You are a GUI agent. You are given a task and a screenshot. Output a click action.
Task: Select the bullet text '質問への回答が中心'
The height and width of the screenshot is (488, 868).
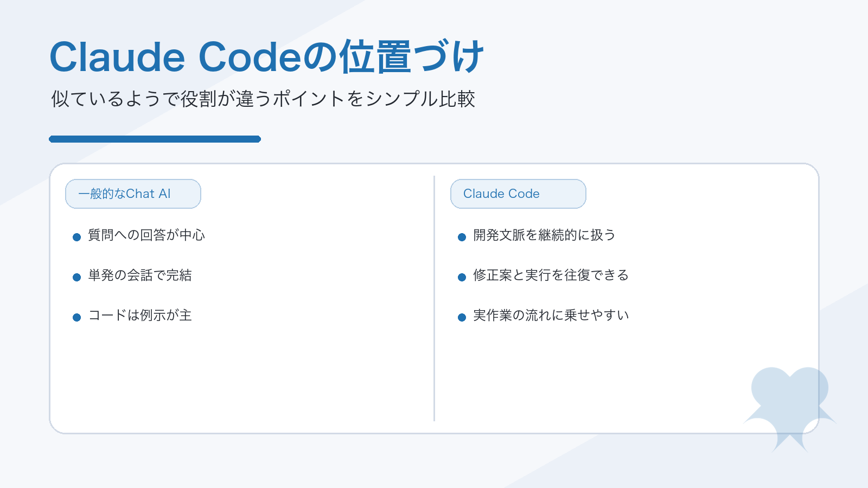(146, 235)
